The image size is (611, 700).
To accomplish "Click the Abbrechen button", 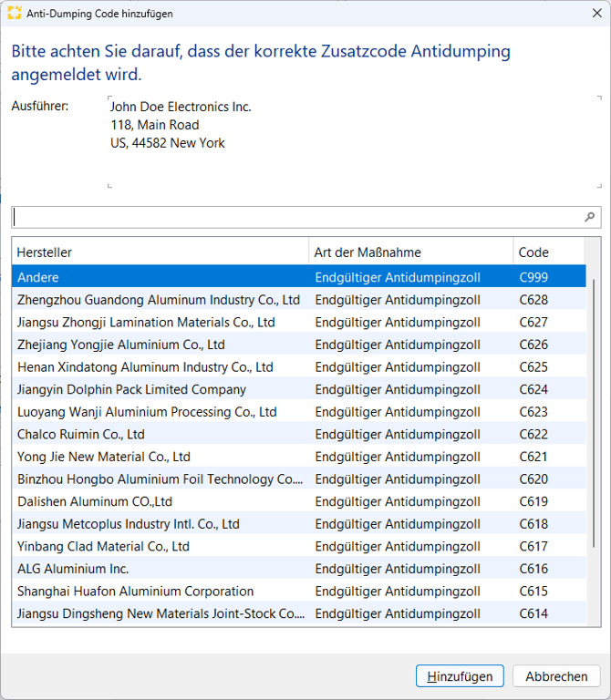I will [556, 676].
